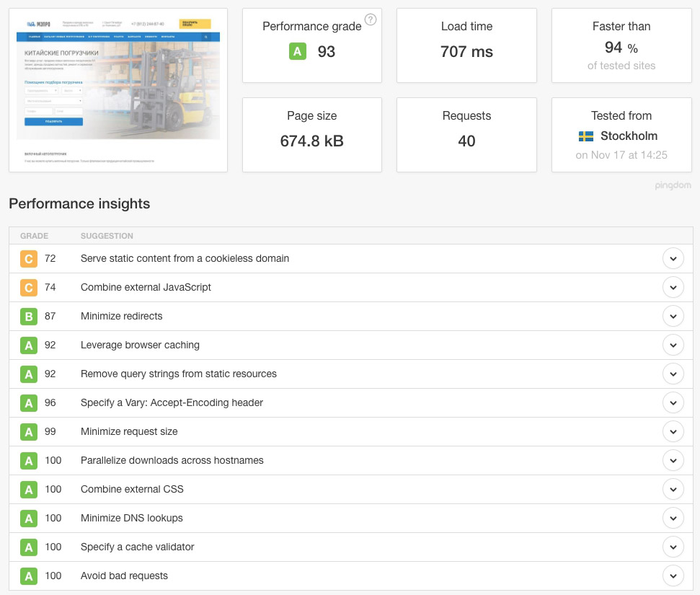This screenshot has width=700, height=595.
Task: Open the tested website screenshot thumbnail
Action: click(x=118, y=90)
